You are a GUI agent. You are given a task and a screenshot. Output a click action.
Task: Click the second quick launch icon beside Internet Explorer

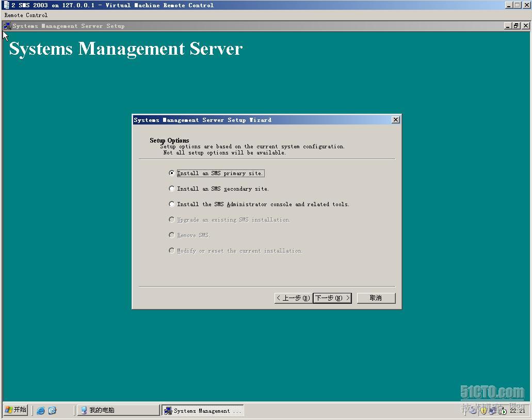click(52, 411)
